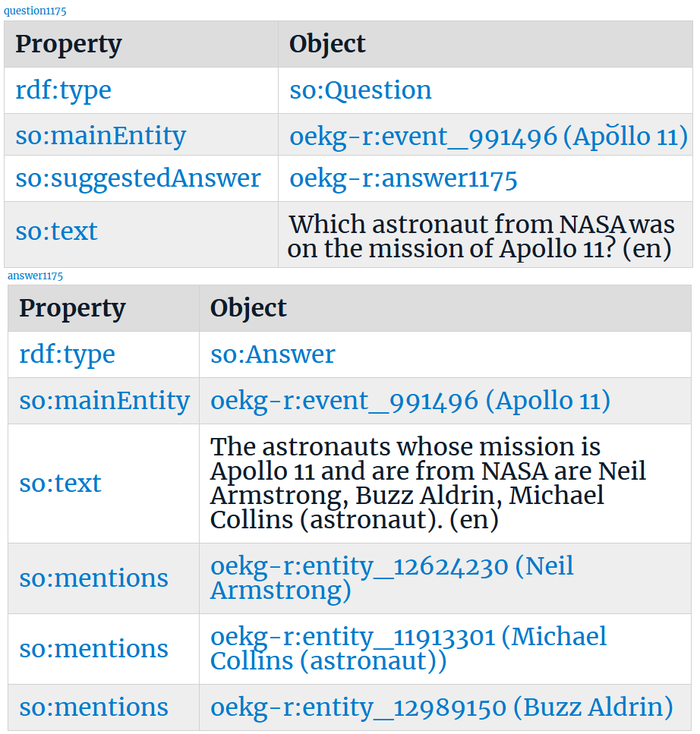Screen dimensions: 700x734
Task: Open the Buzz Aldrin entity link
Action: point(442,707)
